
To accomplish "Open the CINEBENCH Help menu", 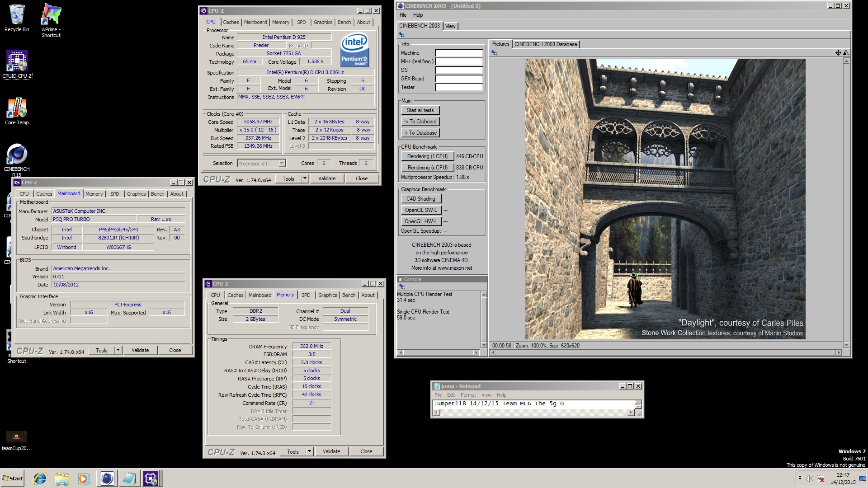I will coord(418,15).
